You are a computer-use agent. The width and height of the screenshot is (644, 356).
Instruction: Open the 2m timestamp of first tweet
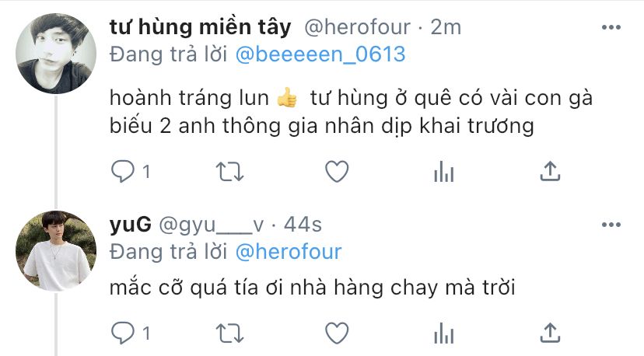446,27
